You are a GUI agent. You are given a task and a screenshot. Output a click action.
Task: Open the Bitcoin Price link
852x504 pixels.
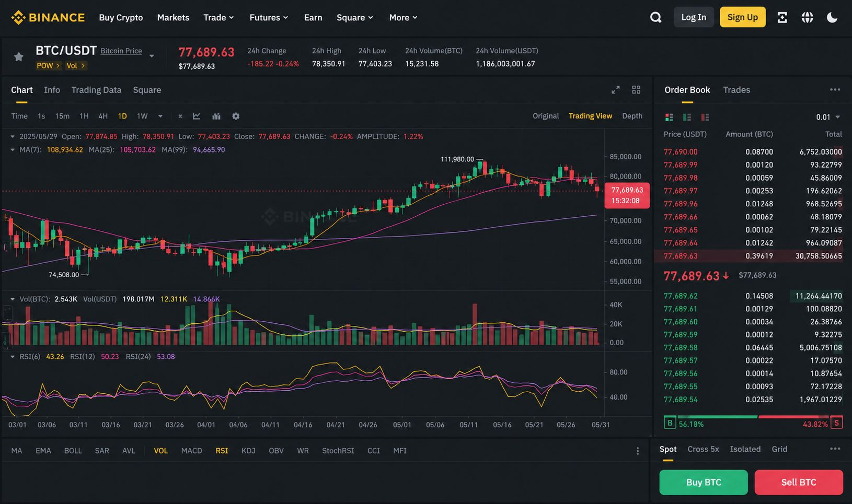point(121,51)
